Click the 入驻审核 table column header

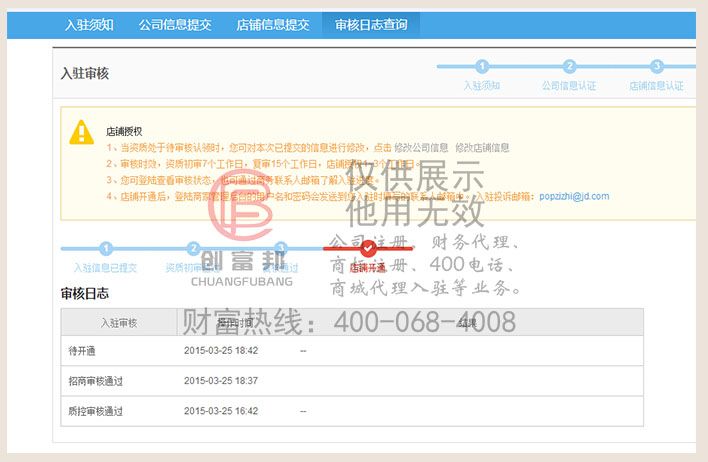119,322
